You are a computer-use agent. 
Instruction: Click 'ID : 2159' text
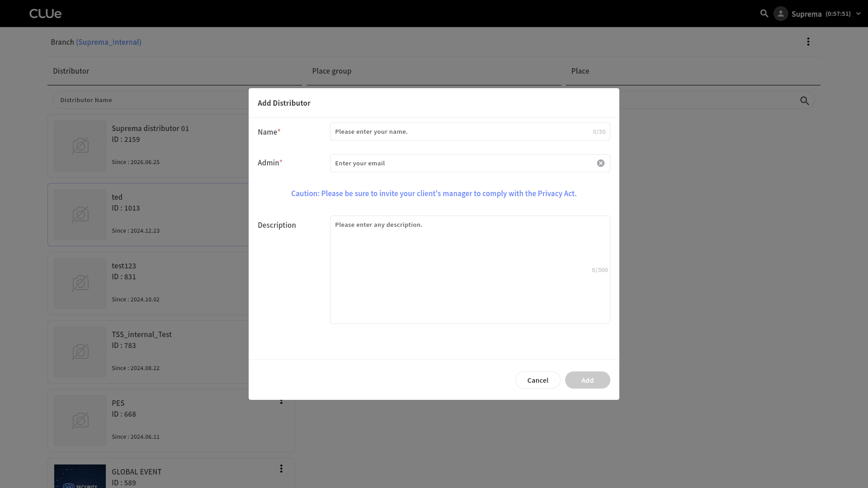(126, 139)
